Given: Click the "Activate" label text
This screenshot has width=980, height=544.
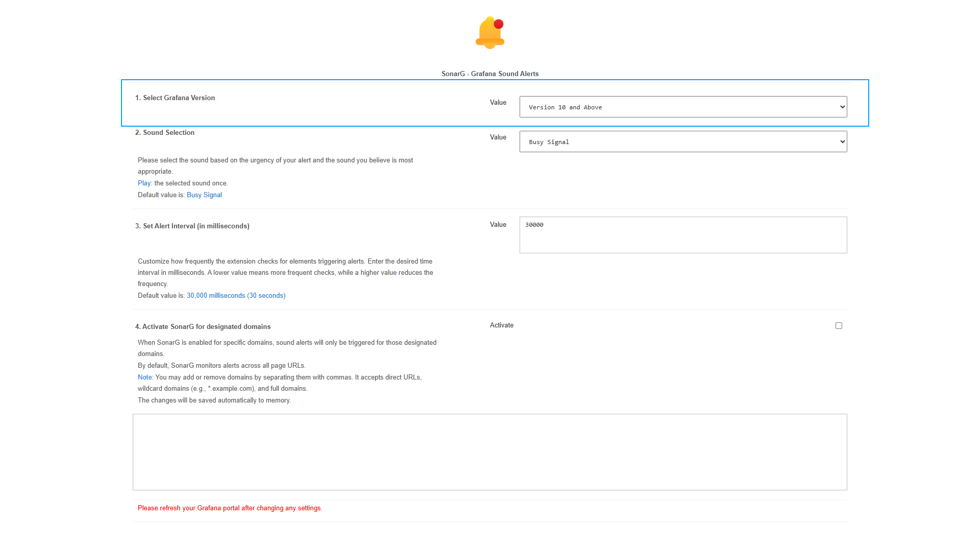Looking at the screenshot, I should tap(501, 325).
